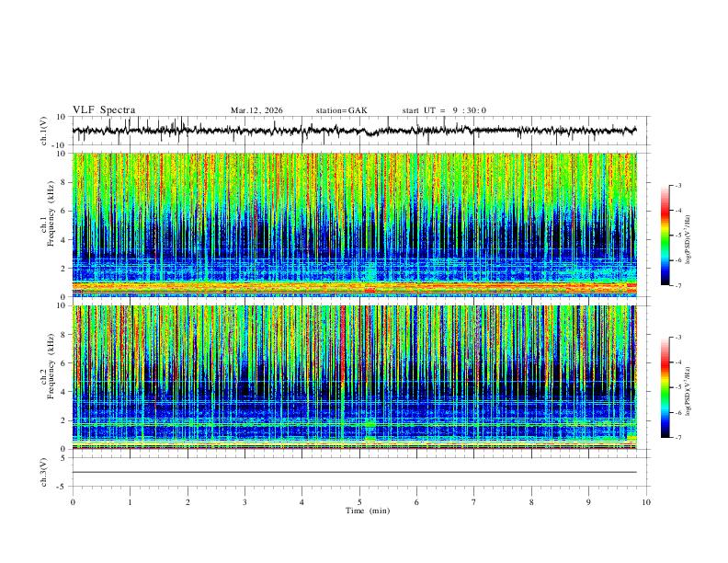
Task: Click the "ch.3(V)" axis label
Action: (44, 472)
